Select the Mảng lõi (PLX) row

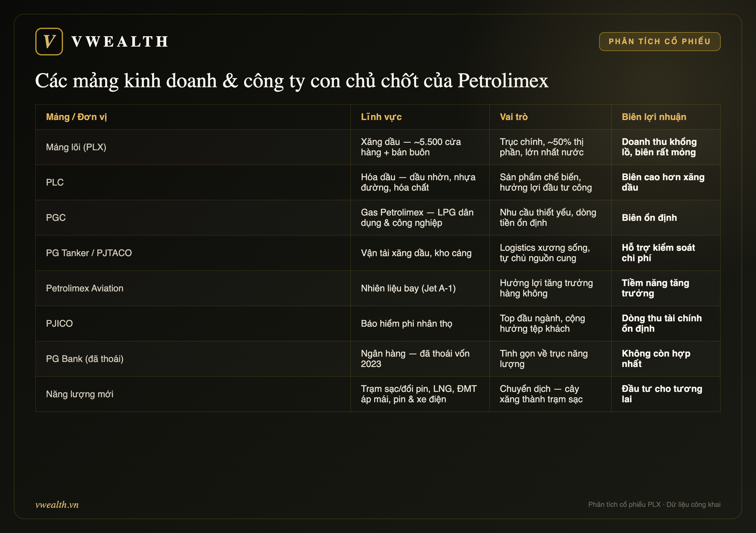[x=378, y=147]
